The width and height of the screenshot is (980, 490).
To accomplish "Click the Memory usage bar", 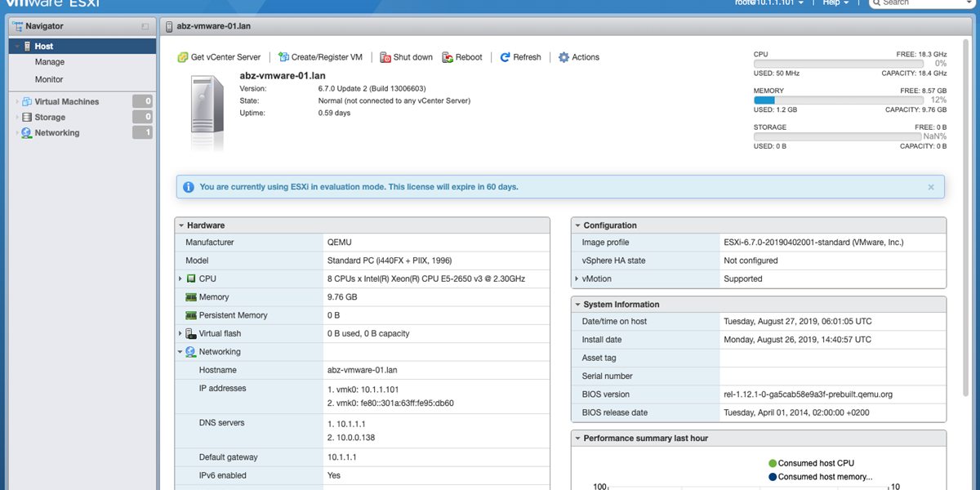I will point(840,100).
